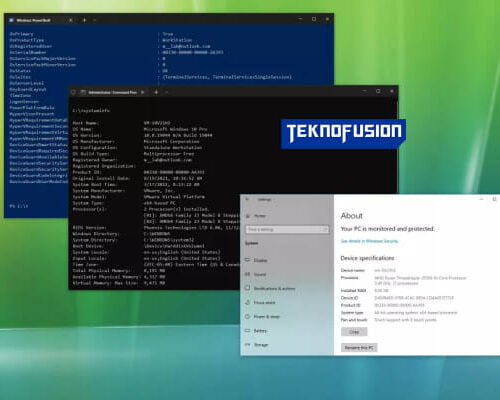The image size is (500, 400).
Task: Click the PowerShell PS C:\> prompt line
Action: 19,206
